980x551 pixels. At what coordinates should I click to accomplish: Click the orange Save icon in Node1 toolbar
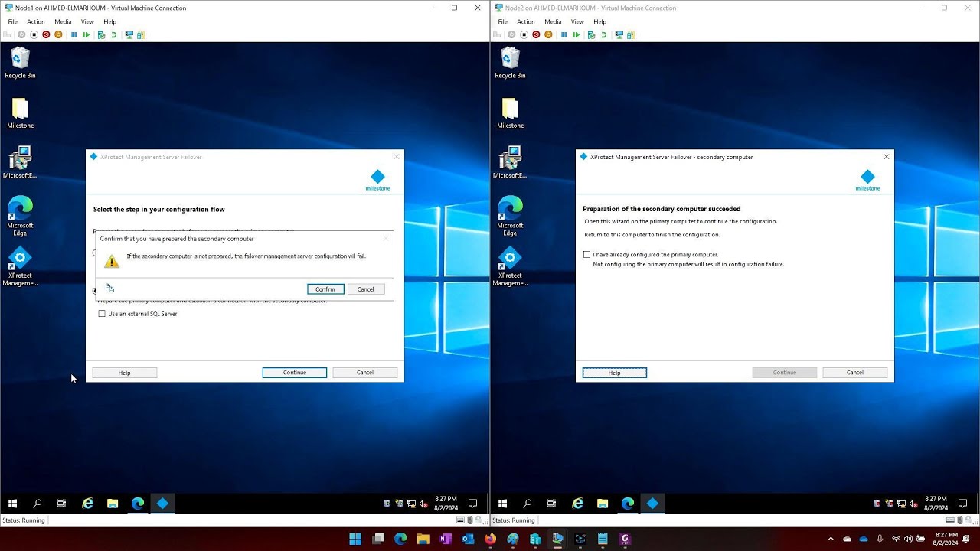point(58,34)
